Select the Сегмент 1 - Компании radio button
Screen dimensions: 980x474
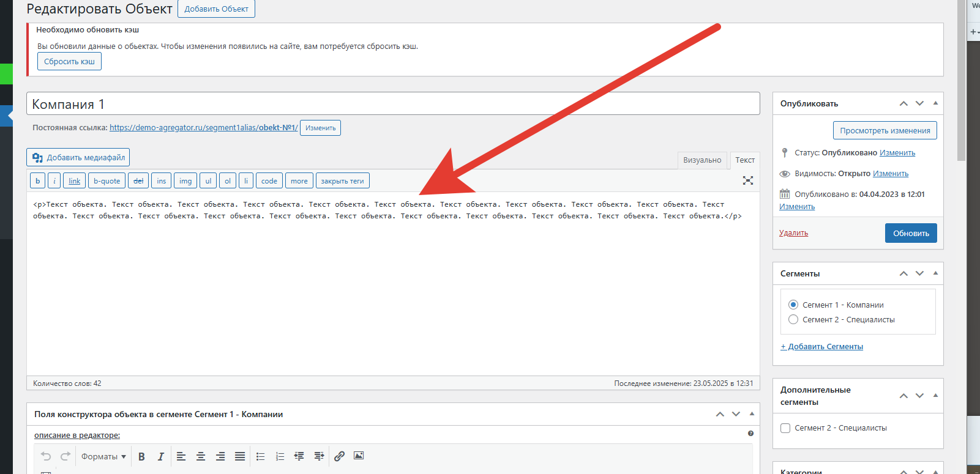[x=793, y=305]
